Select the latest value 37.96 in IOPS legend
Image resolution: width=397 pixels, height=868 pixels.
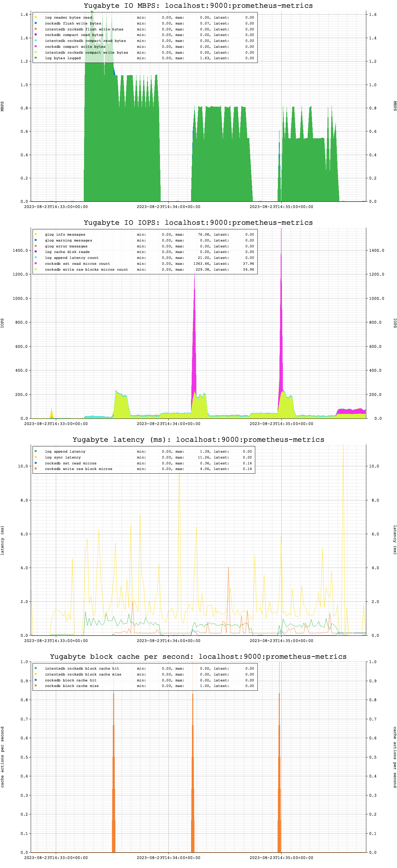[248, 263]
